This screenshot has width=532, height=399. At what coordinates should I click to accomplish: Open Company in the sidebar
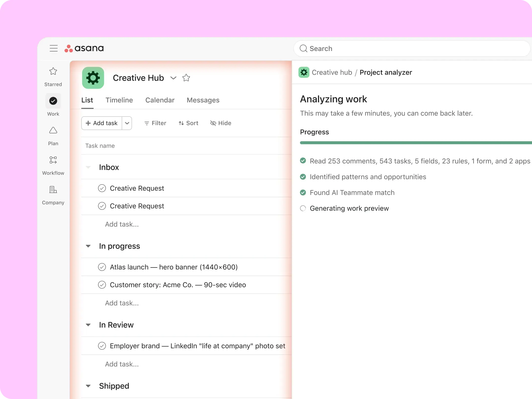[53, 195]
